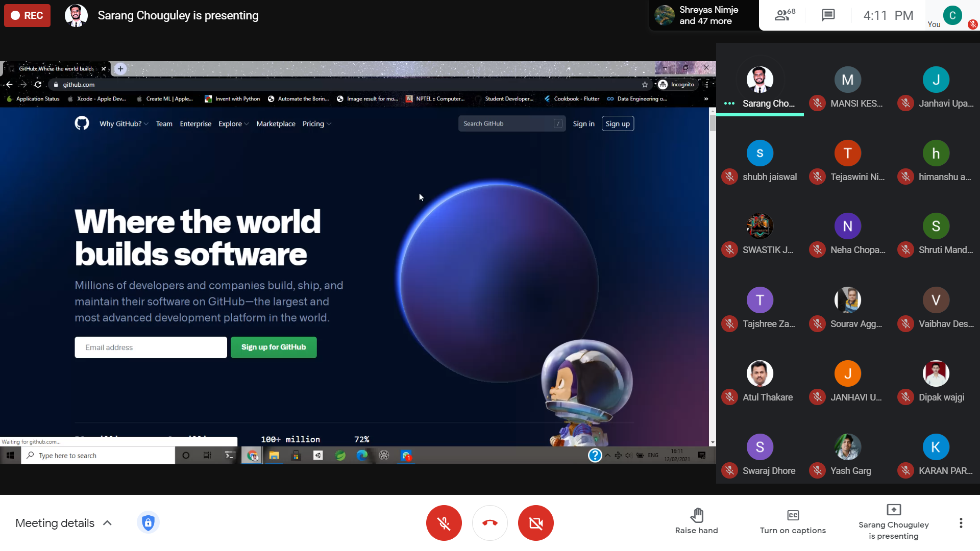Click muted mic icon for MANSI KES...

pyautogui.click(x=817, y=103)
